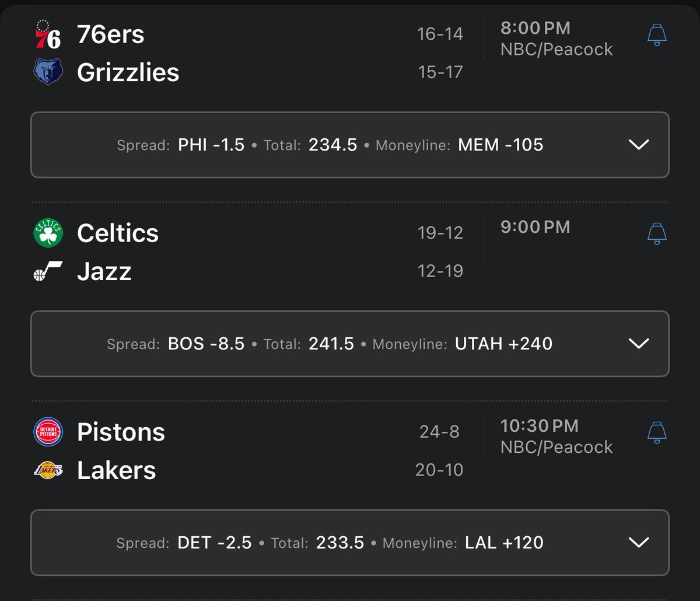Toggle alert bell for Celtics-Jazz game
Viewport: 700px width, 601px height.
pyautogui.click(x=657, y=233)
